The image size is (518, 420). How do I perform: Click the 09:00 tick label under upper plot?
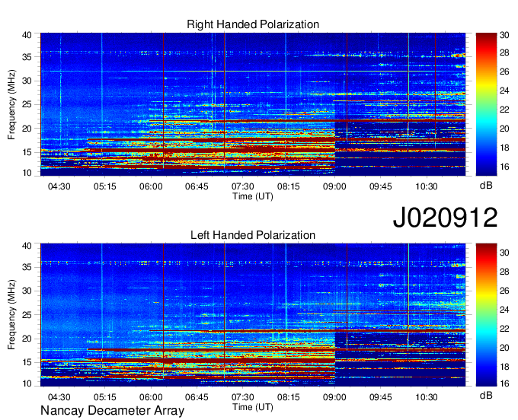(334, 186)
